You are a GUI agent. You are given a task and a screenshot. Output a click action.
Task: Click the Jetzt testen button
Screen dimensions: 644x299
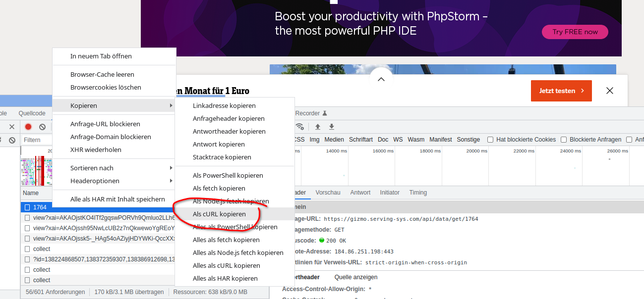pyautogui.click(x=561, y=91)
